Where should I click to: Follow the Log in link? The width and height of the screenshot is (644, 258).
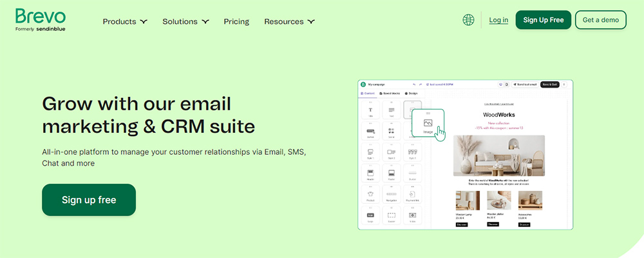(498, 20)
